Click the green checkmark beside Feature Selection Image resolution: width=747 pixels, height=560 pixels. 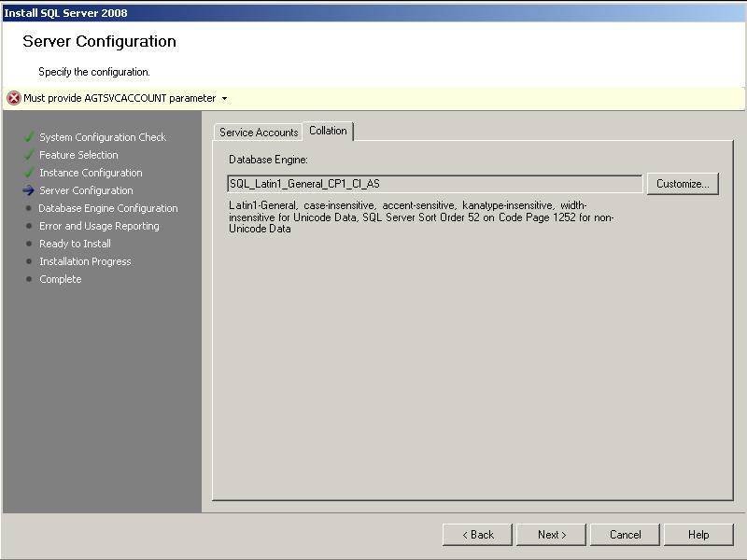[29, 155]
